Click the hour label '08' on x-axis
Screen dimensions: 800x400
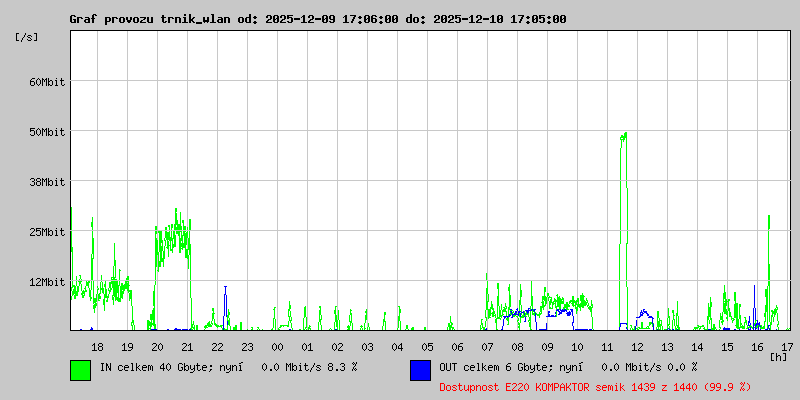click(517, 347)
